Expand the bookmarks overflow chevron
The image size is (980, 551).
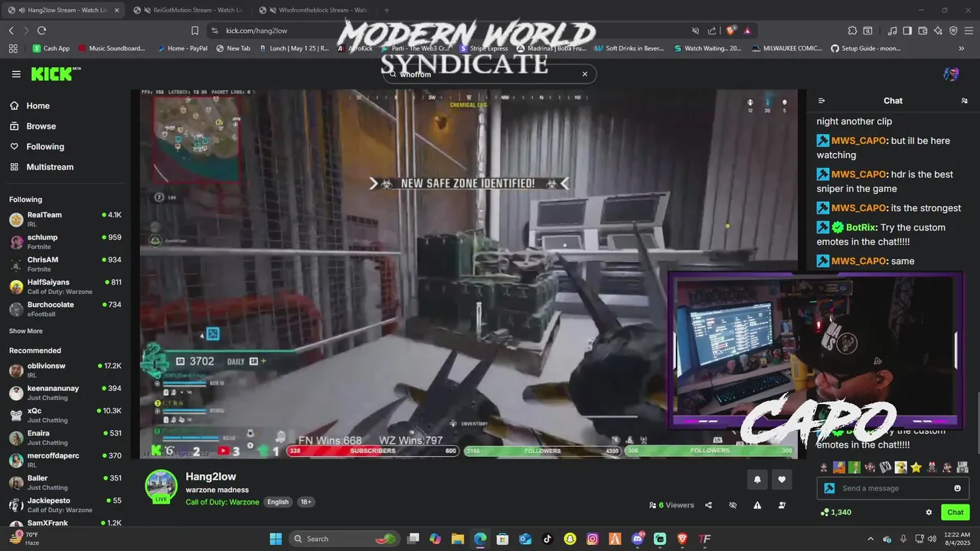coord(962,48)
